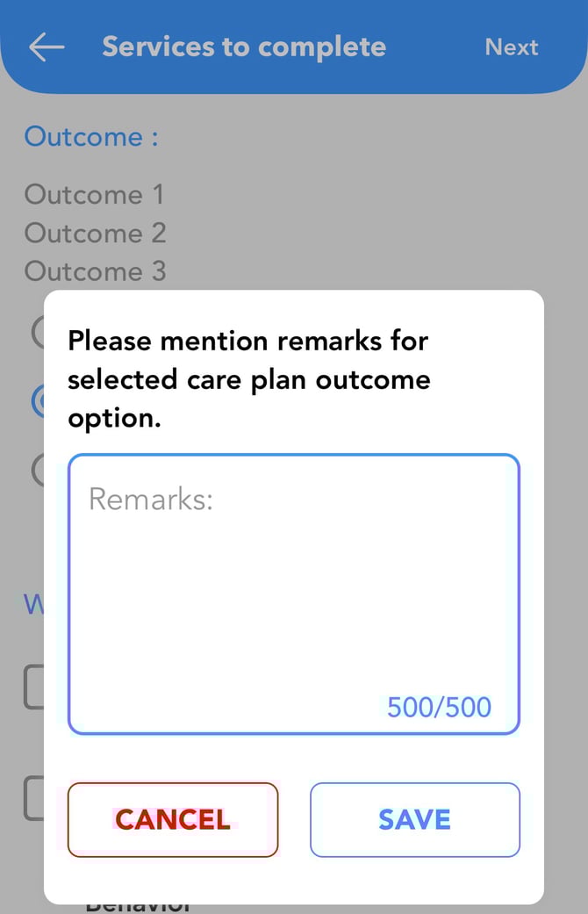This screenshot has width=588, height=914.
Task: Choose the last outcome radio button
Action: click(37, 470)
